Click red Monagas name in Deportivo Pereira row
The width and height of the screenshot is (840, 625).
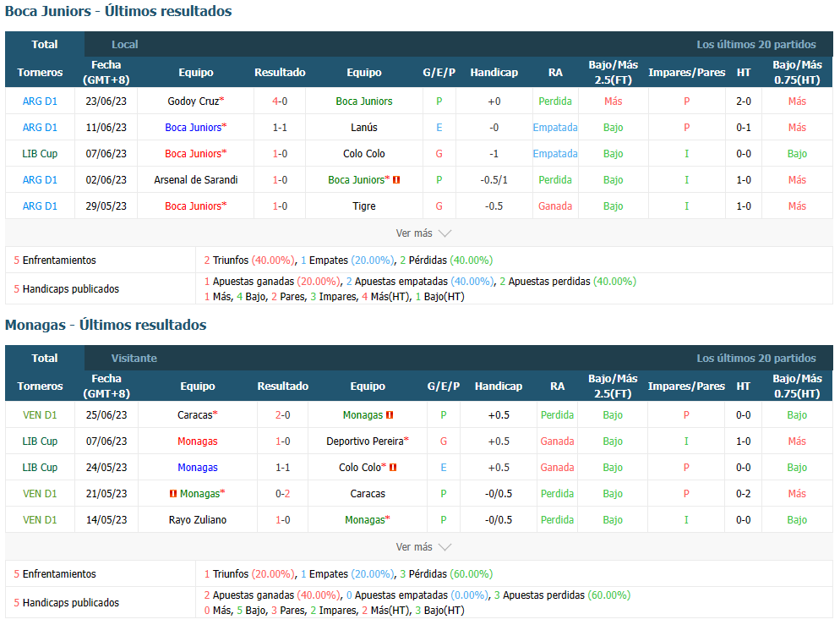(198, 441)
